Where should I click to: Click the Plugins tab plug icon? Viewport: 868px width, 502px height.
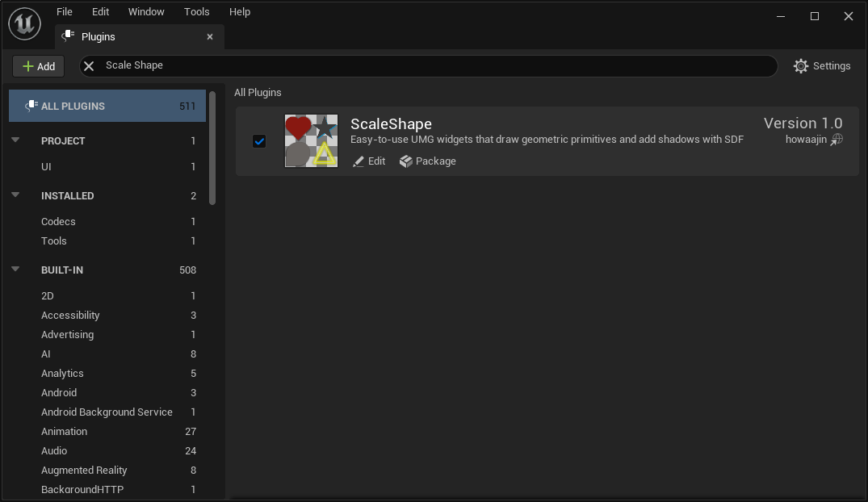pyautogui.click(x=68, y=36)
